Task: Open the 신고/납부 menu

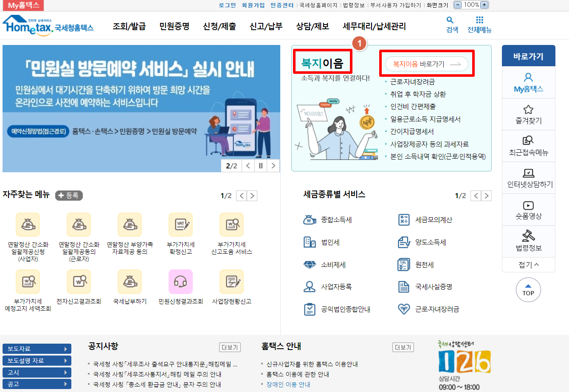Action: (266, 26)
